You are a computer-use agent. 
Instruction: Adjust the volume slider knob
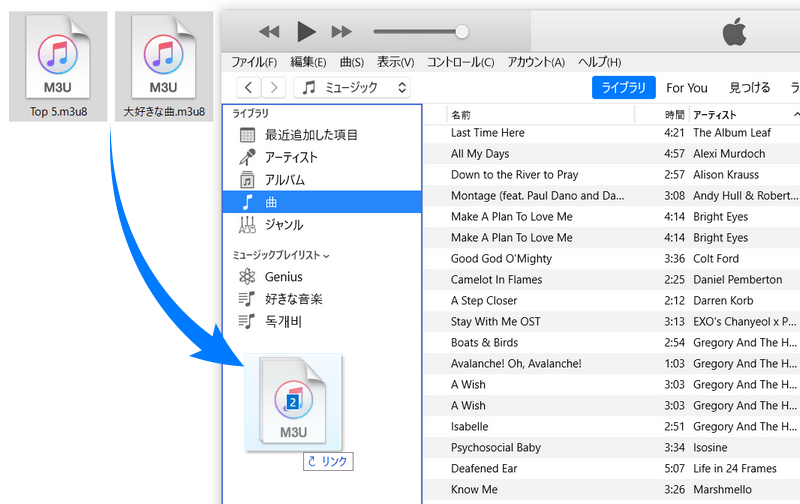(x=461, y=32)
